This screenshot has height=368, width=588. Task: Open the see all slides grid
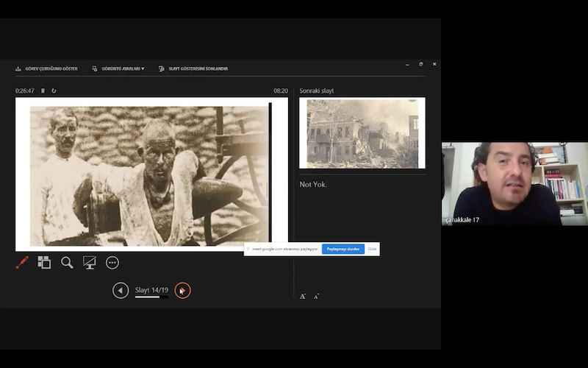click(x=44, y=263)
